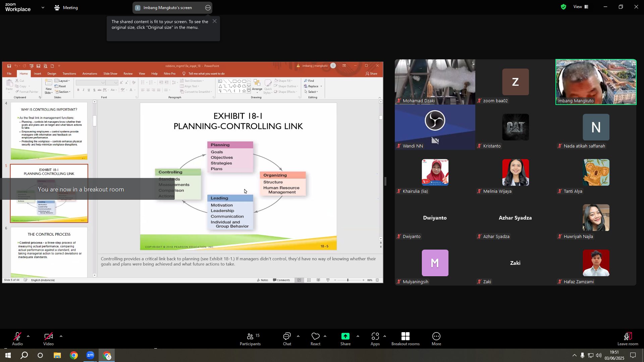Open the Review tab in PowerPoint
644x362 pixels.
tap(128, 74)
